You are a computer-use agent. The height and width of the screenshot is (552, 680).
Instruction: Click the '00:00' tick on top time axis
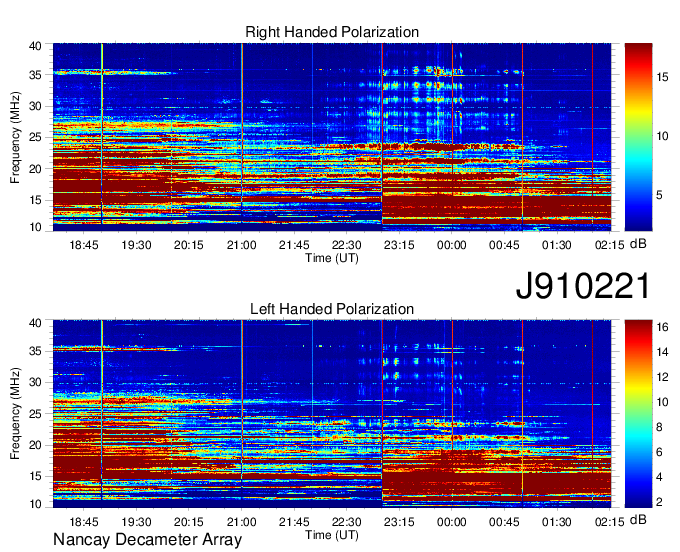click(451, 245)
